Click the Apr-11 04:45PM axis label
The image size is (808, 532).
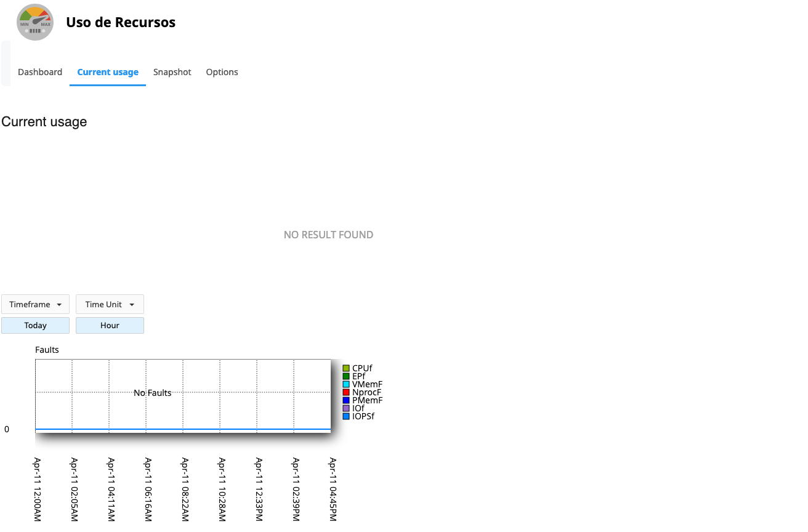point(333,489)
